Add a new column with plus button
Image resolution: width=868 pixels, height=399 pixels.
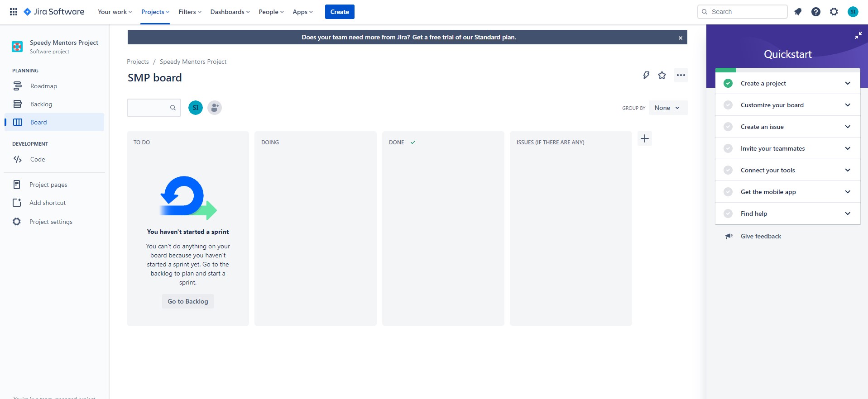click(x=645, y=138)
